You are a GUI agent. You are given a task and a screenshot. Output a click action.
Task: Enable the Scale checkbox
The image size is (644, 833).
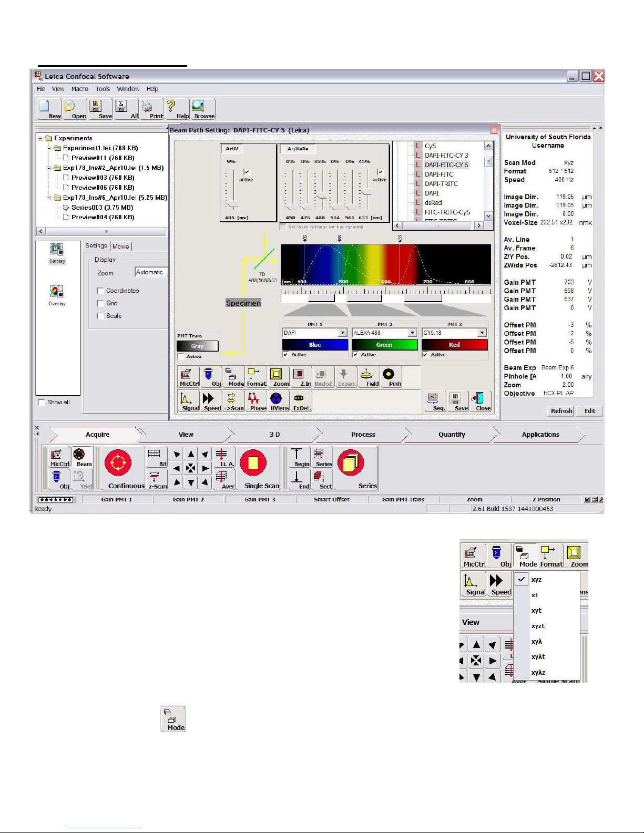[x=100, y=316]
